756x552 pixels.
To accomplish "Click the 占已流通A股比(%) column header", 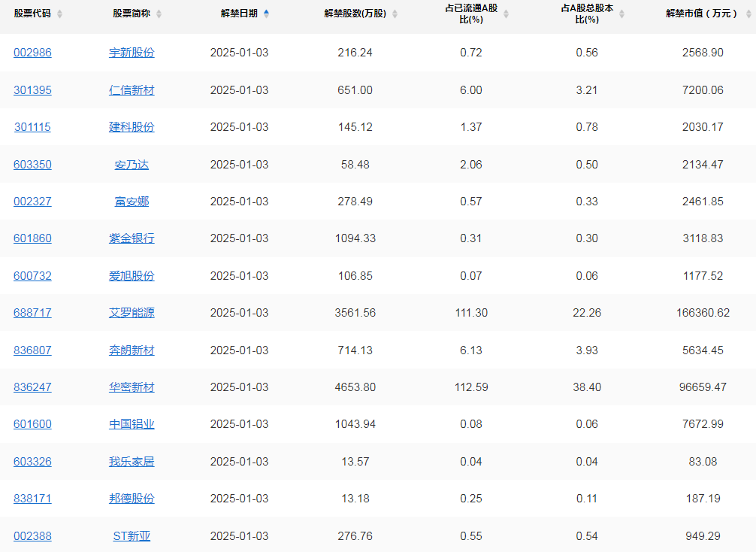I will (471, 14).
